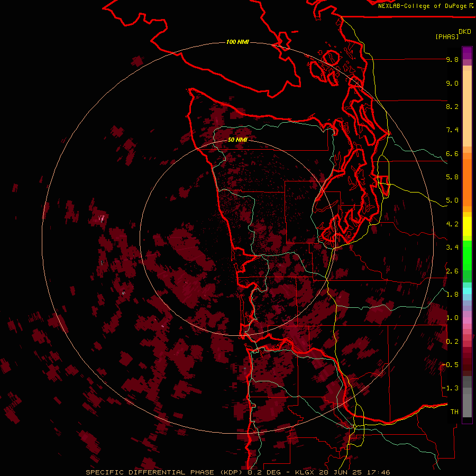Click the KLGX station identifier
Viewport: 476px width, 476px height.
[x=304, y=472]
